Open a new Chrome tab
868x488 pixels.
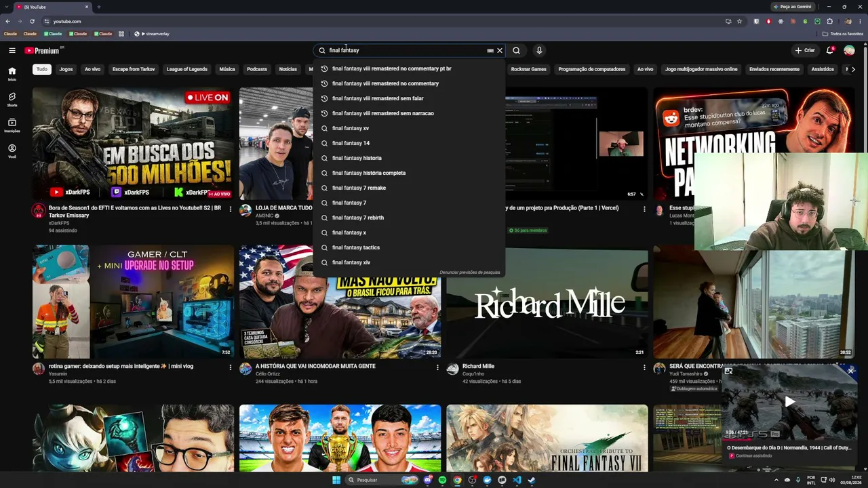(x=98, y=7)
